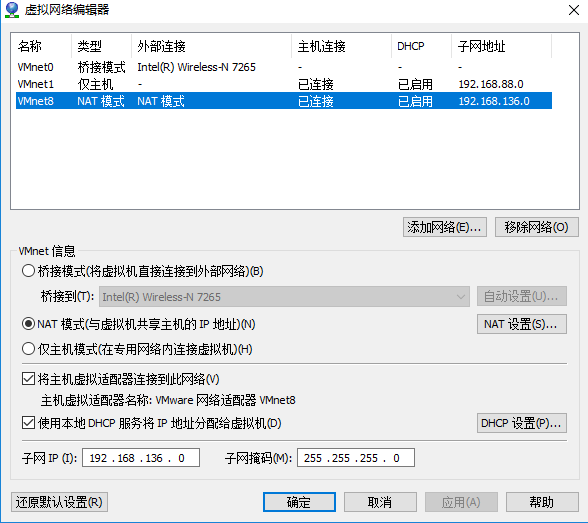
Task: Click subnet address 192.168.88.0 cell
Action: [x=491, y=84]
